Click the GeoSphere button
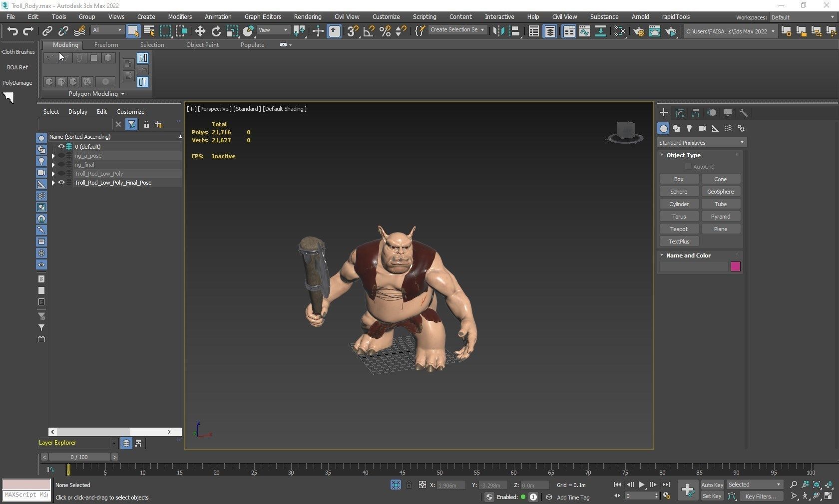839x504 pixels. pos(721,192)
